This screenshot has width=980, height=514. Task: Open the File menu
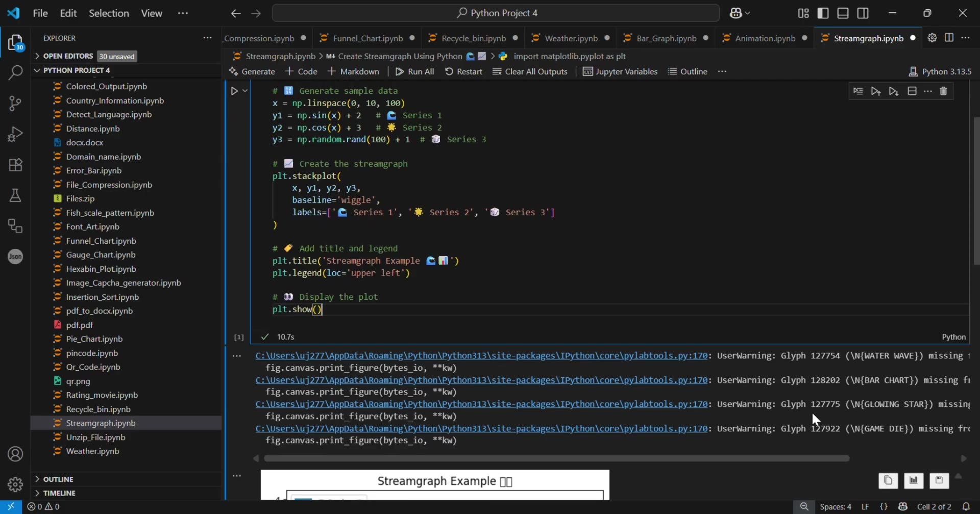[x=40, y=13]
